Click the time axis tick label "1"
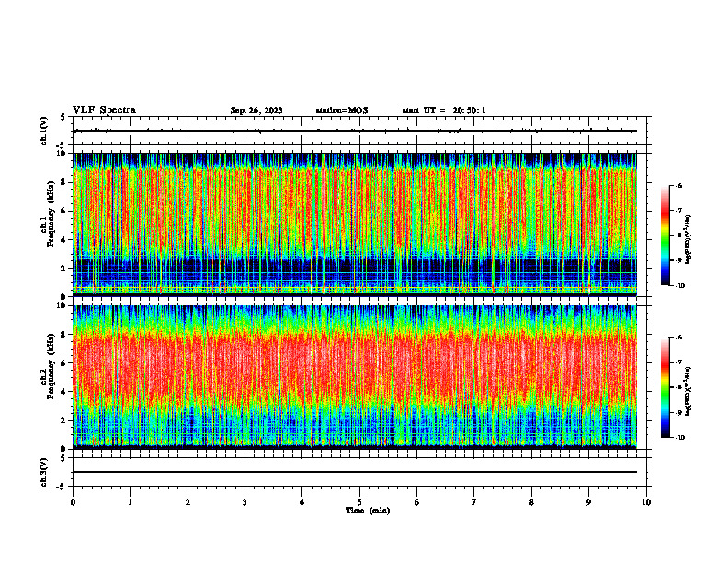Image resolution: width=728 pixels, height=563 pixels. point(130,502)
